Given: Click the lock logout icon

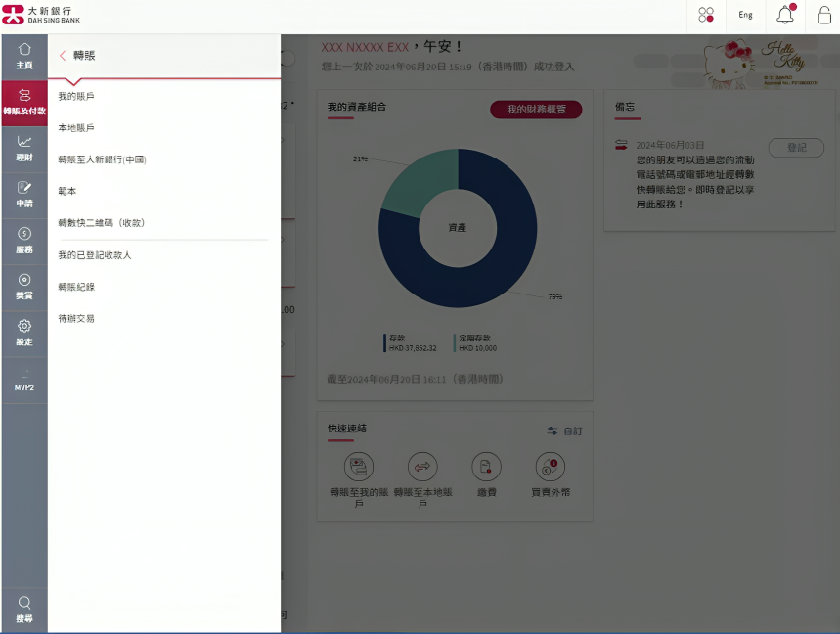Looking at the screenshot, I should (824, 15).
